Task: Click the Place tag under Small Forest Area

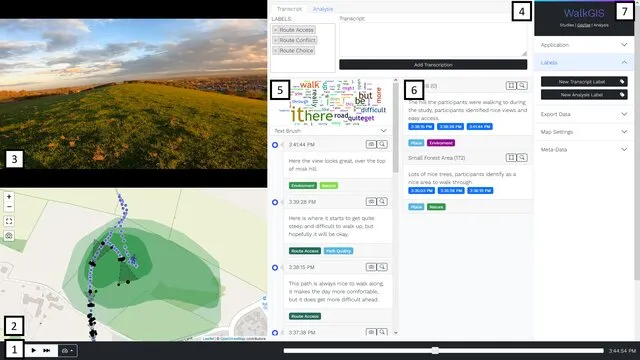Action: [x=416, y=207]
